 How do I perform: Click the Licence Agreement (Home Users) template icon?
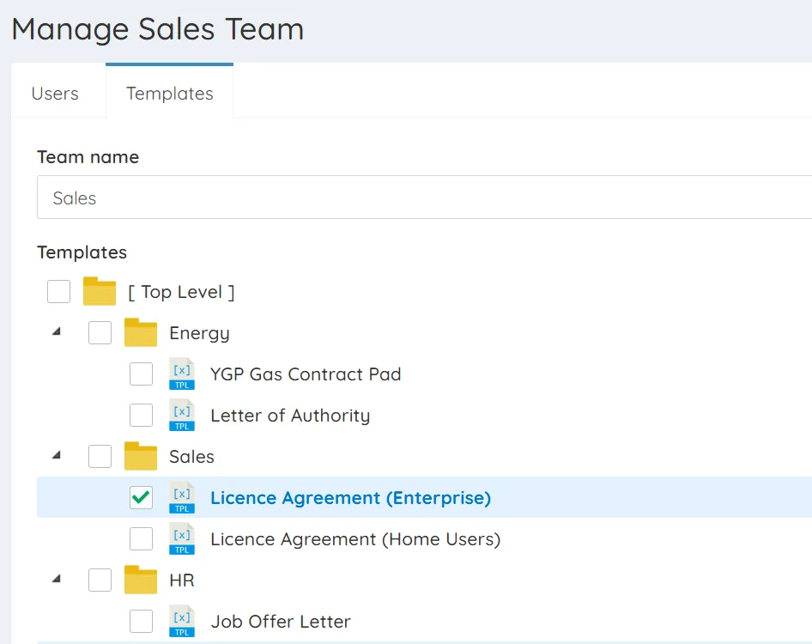click(182, 539)
